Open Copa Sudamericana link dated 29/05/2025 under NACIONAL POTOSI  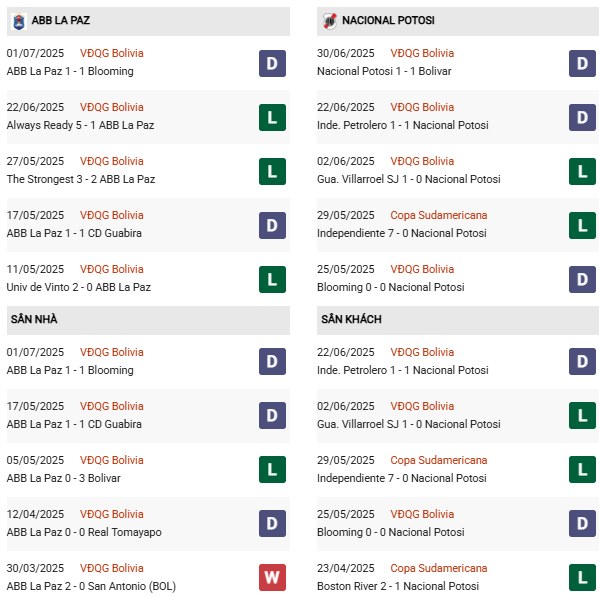coord(439,215)
